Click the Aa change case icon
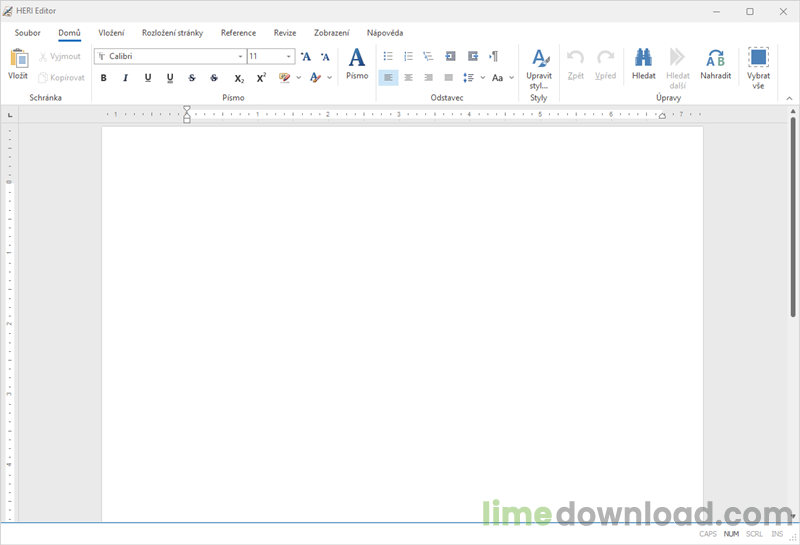Image resolution: width=800 pixels, height=545 pixels. 497,78
